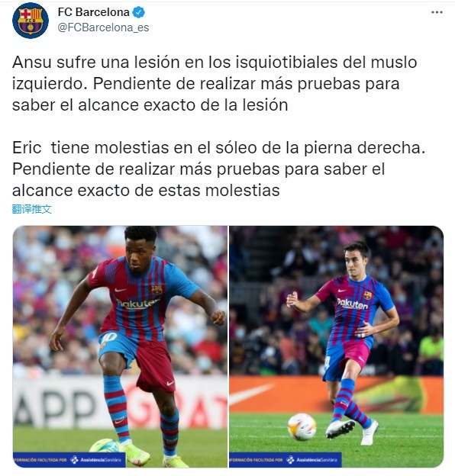This screenshot has width=455, height=476.
Task: Click the Barça crest on Ansu's jersey
Action: pyautogui.click(x=157, y=290)
